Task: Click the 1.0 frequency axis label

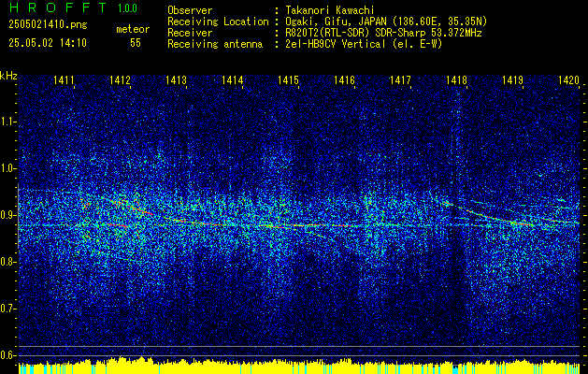Action: click(x=7, y=168)
